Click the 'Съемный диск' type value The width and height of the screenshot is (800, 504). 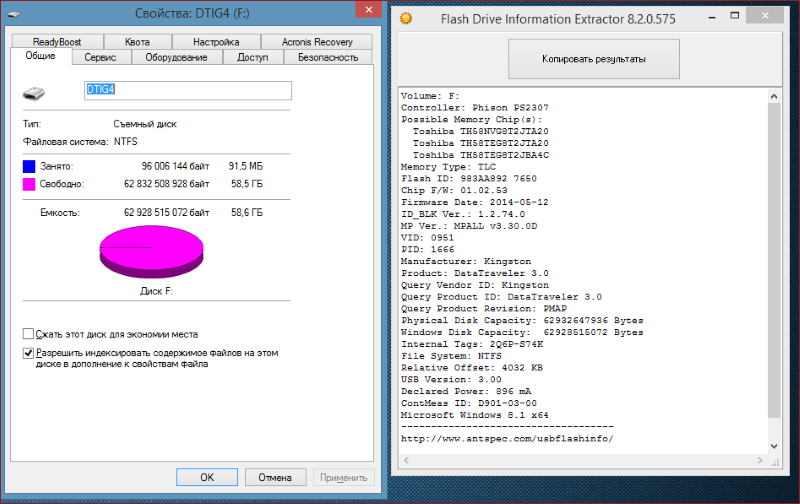(x=145, y=124)
